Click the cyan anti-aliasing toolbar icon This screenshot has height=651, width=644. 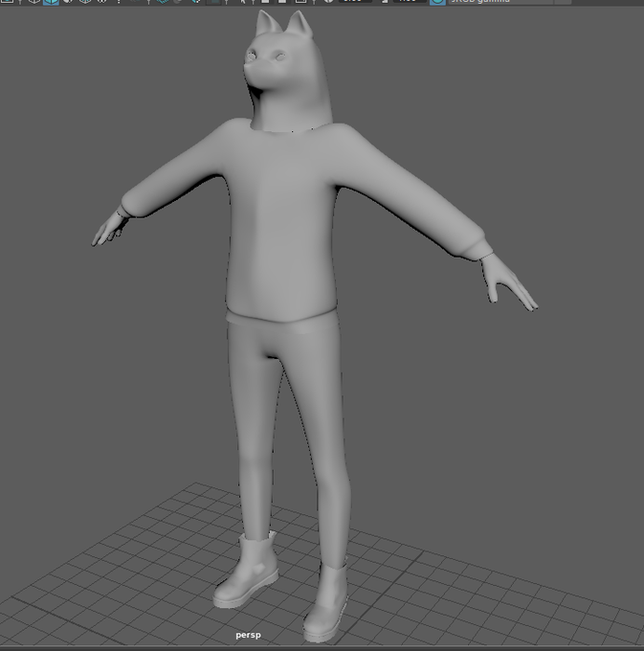click(x=163, y=1)
